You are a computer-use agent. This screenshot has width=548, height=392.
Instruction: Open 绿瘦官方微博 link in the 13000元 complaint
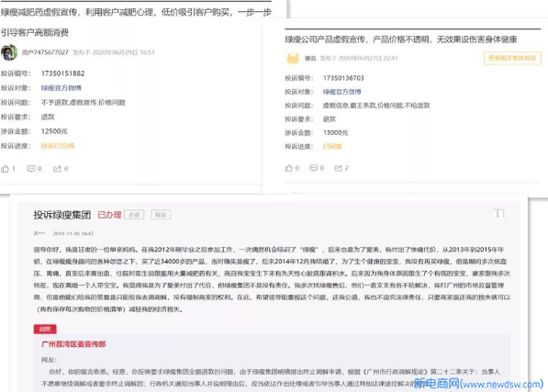(x=341, y=92)
